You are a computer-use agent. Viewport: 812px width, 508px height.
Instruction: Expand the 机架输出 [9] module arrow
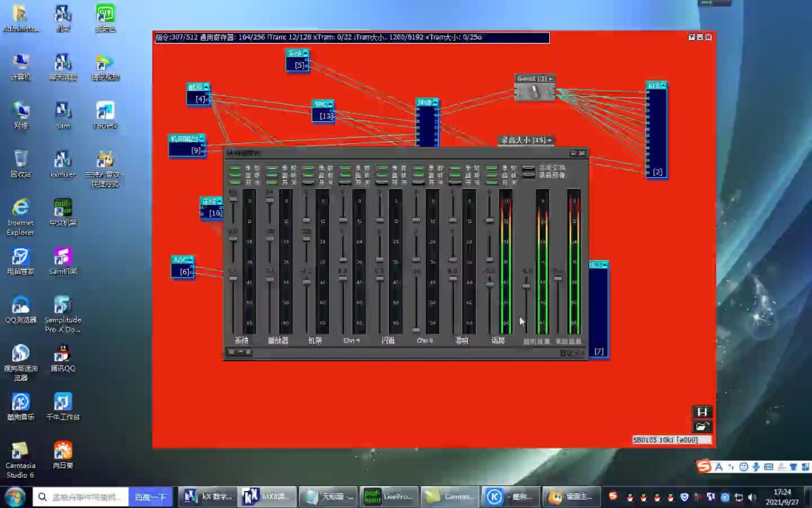point(201,138)
